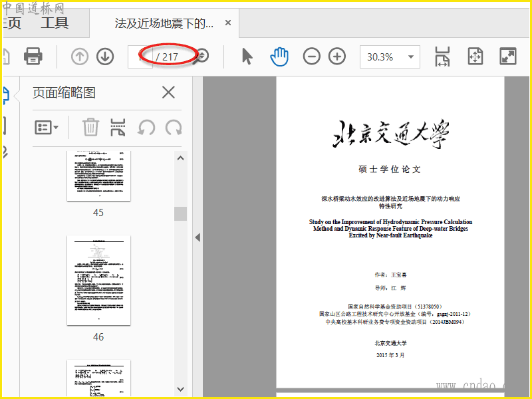Go to previous page with up arrow
The width and height of the screenshot is (532, 399).
80,57
